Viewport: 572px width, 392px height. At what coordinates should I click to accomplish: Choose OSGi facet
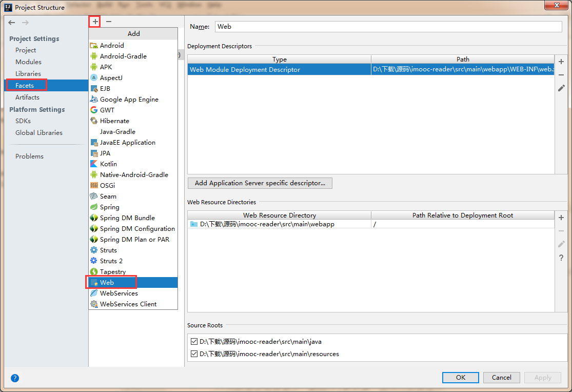(133, 185)
